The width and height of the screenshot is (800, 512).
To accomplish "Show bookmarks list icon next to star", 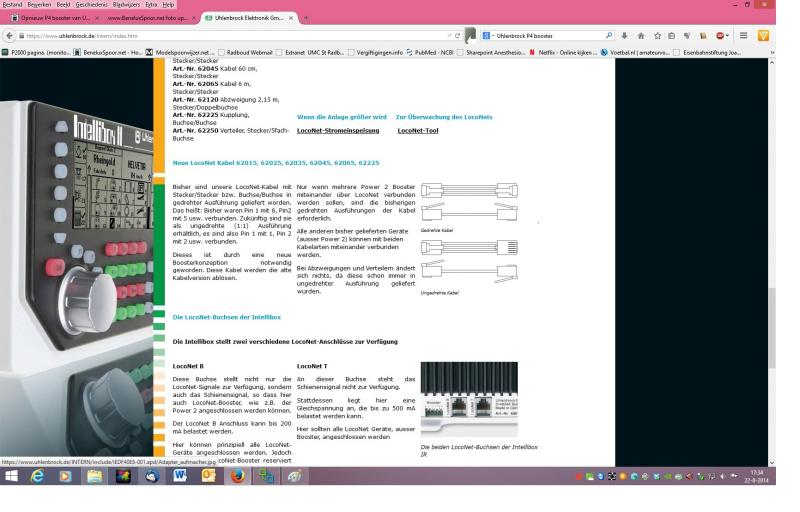I will (672, 36).
